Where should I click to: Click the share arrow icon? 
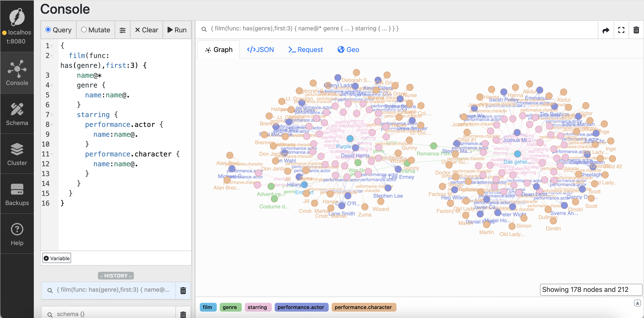pos(606,30)
